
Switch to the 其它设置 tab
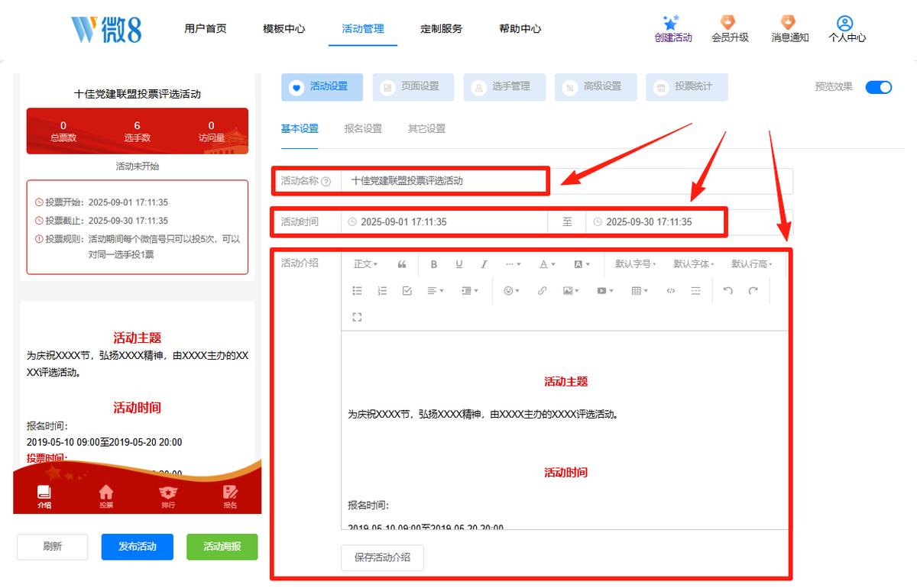(x=426, y=129)
